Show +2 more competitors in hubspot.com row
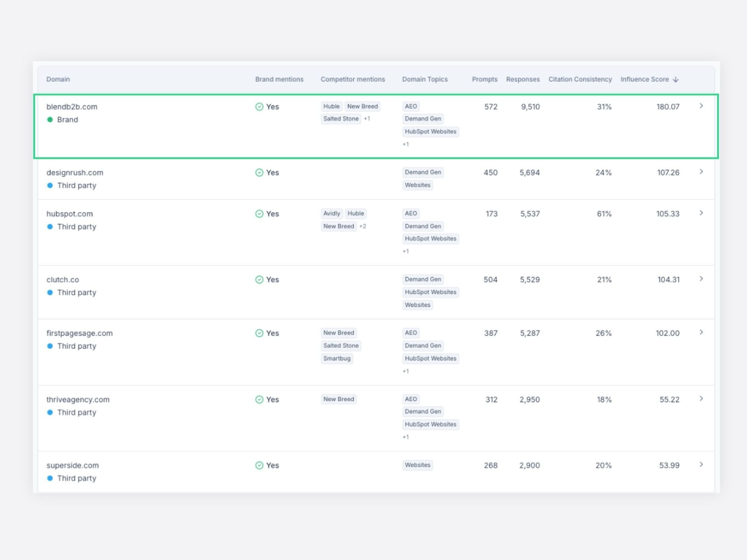This screenshot has width=747, height=560. [363, 226]
